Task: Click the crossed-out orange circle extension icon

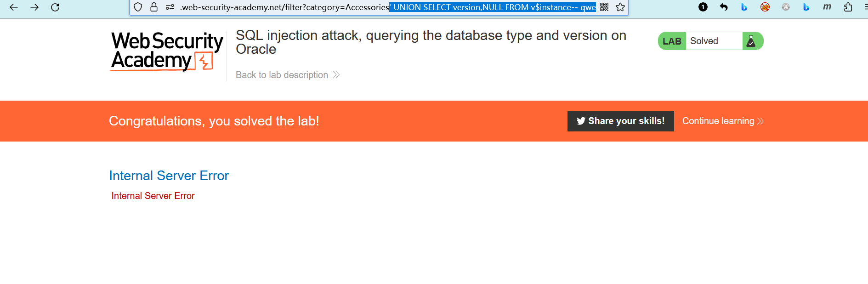Action: (x=765, y=7)
